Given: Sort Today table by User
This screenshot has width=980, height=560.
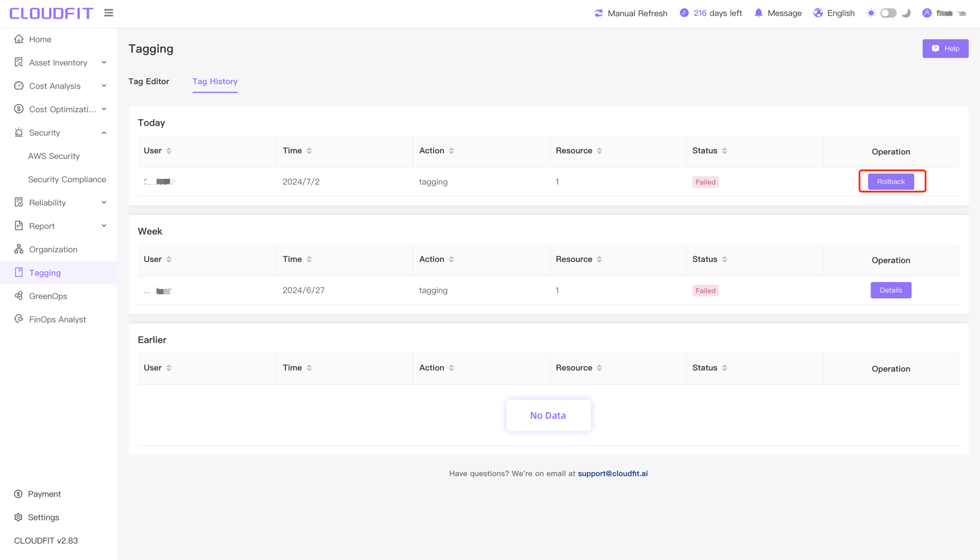Looking at the screenshot, I should [x=169, y=151].
